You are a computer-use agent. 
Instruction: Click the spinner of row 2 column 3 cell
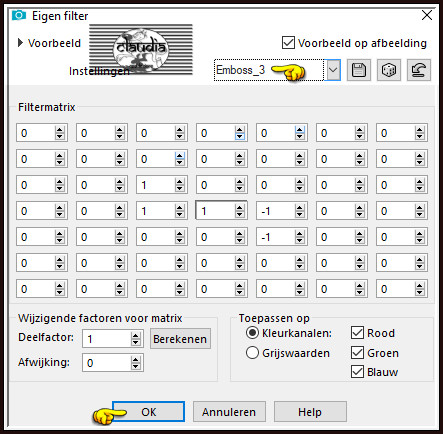180,159
